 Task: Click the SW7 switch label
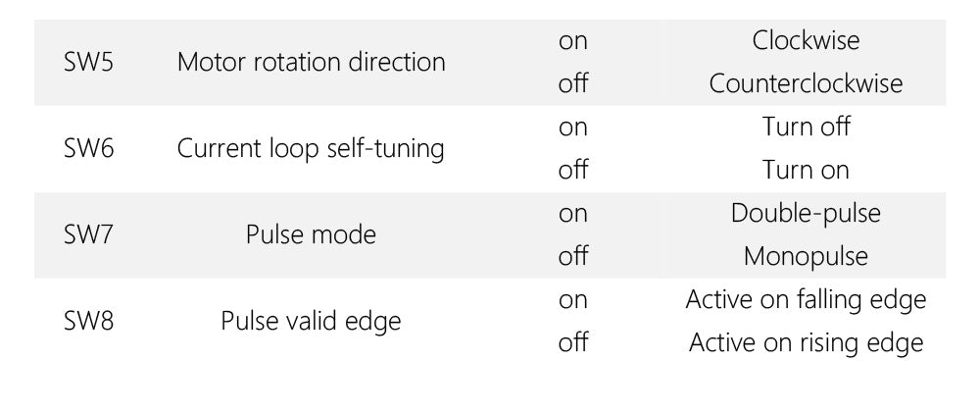tap(89, 235)
